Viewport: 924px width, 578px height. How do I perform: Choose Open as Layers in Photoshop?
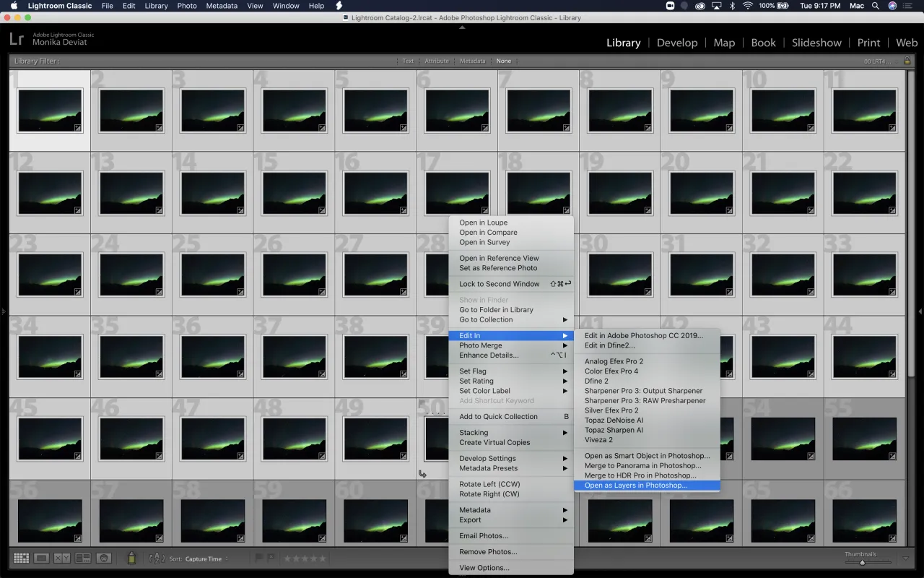634,485
